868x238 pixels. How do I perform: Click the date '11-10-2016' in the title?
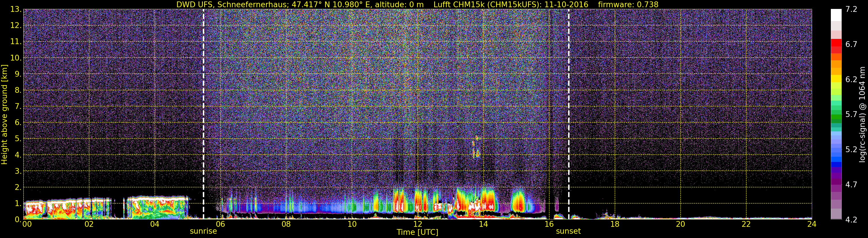(566, 4)
